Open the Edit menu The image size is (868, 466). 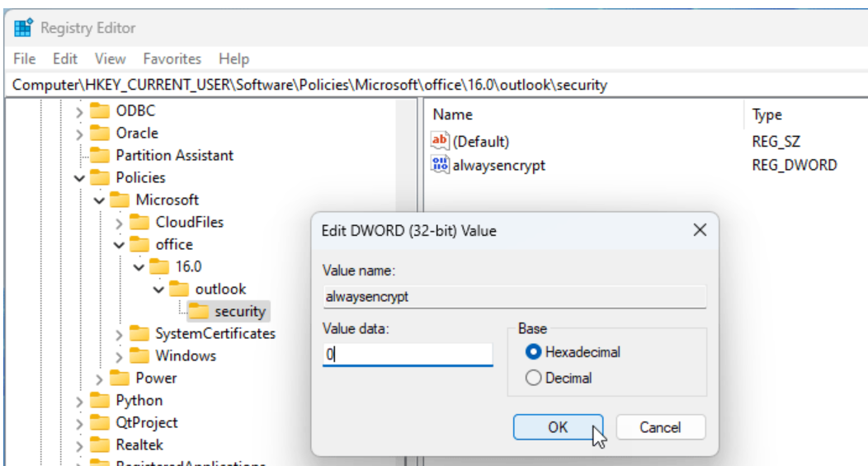click(x=64, y=59)
